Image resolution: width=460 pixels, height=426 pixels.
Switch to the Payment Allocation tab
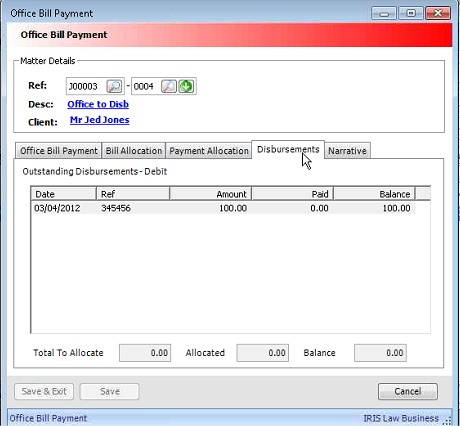point(209,151)
